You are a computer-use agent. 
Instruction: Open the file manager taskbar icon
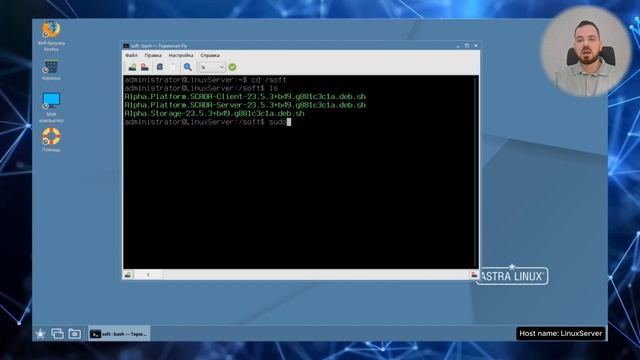coord(74,333)
